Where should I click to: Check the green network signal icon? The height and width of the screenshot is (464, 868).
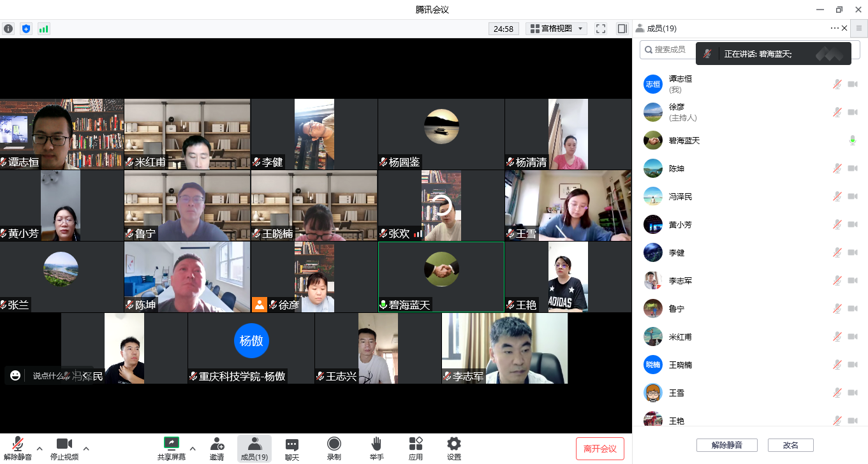click(43, 29)
